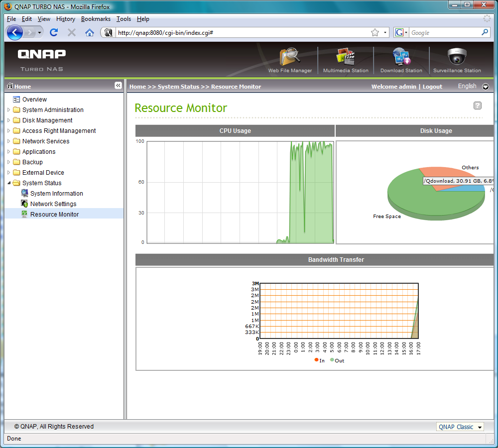Open the View menu
Viewport: 498px width, 448px height.
tap(44, 19)
